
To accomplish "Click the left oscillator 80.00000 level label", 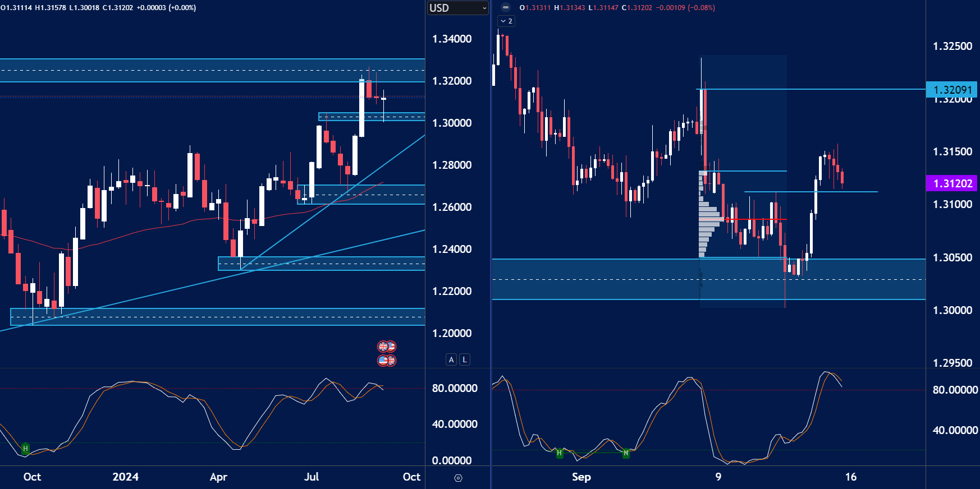I will pyautogui.click(x=455, y=388).
